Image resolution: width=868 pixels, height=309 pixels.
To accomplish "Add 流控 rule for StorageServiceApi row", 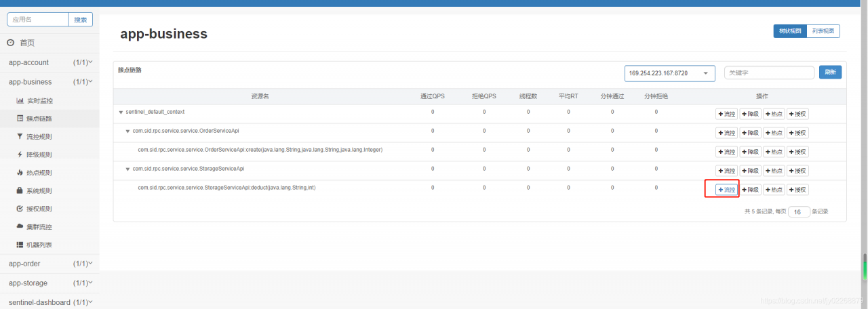I will pos(726,171).
